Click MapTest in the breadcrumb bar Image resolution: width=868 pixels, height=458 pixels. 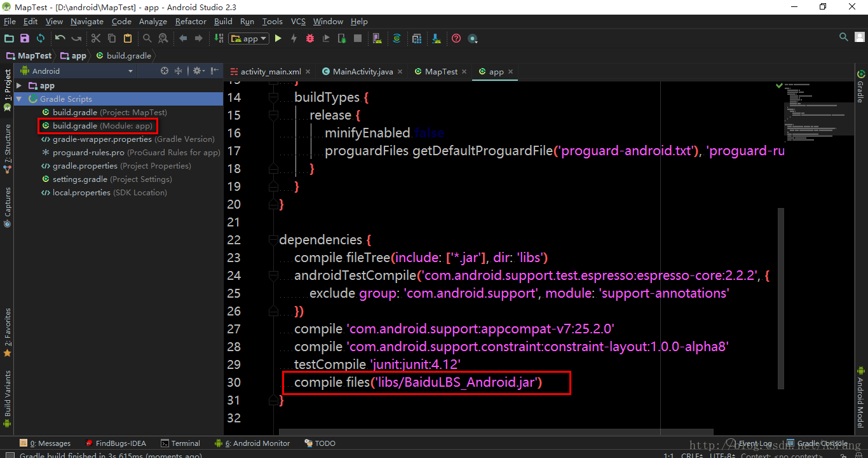pos(29,55)
